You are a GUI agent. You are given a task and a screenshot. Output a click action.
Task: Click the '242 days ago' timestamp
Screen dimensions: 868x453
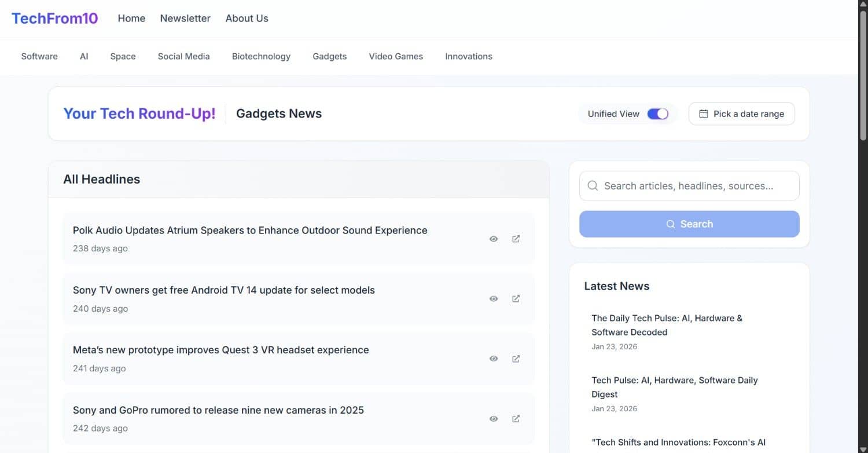[100, 429]
